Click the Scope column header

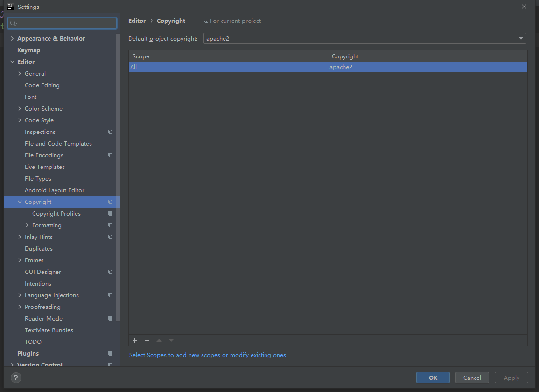click(x=228, y=56)
